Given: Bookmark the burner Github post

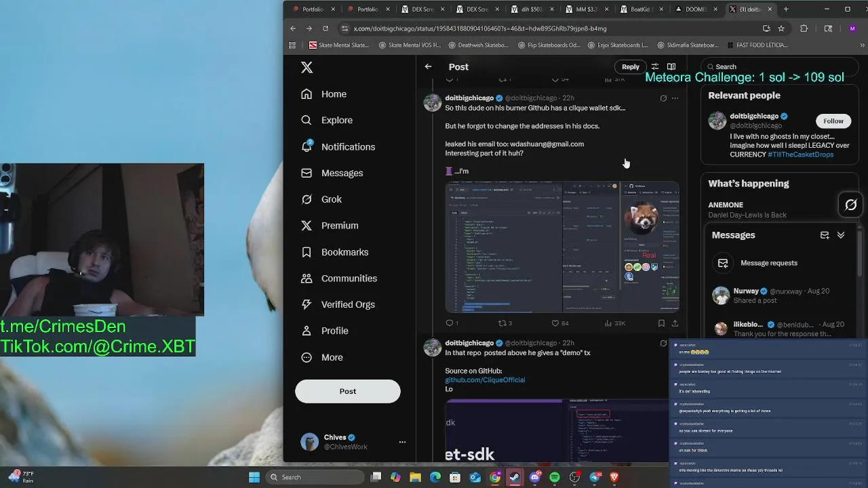Looking at the screenshot, I should (661, 323).
